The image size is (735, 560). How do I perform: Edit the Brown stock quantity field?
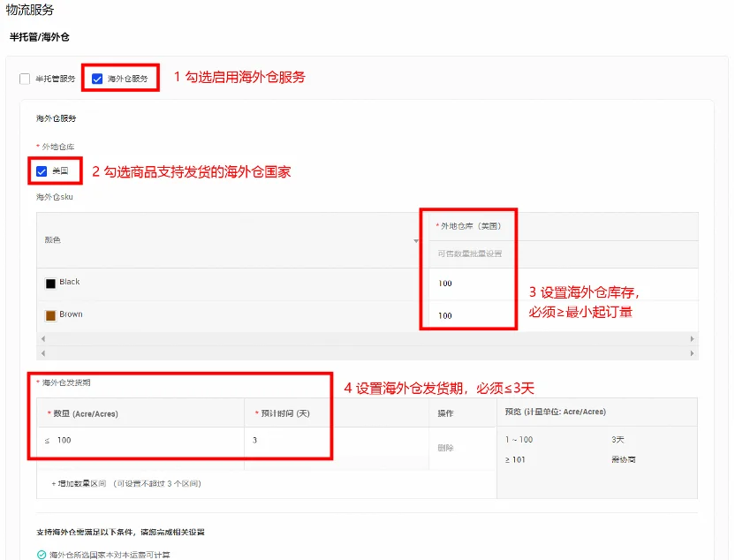[x=468, y=315]
